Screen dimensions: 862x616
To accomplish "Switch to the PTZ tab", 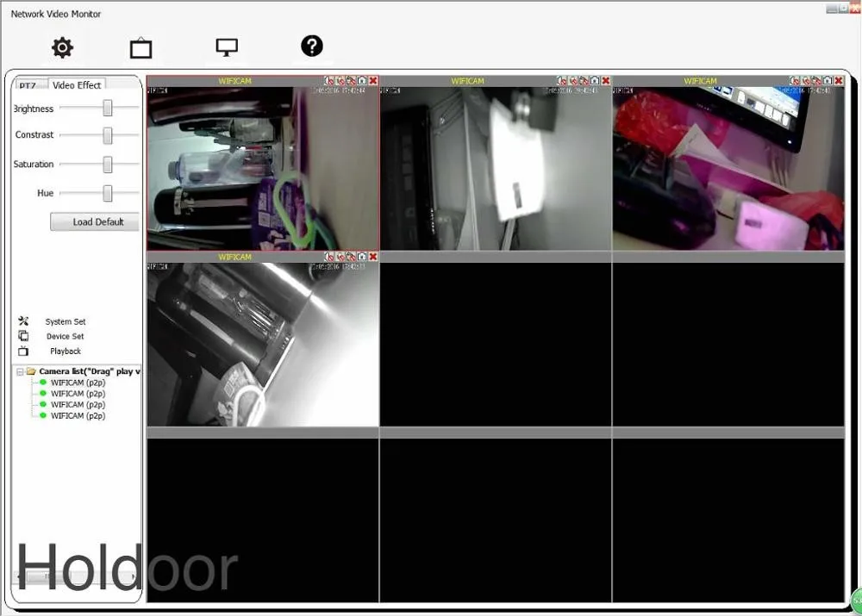I will 29,84.
